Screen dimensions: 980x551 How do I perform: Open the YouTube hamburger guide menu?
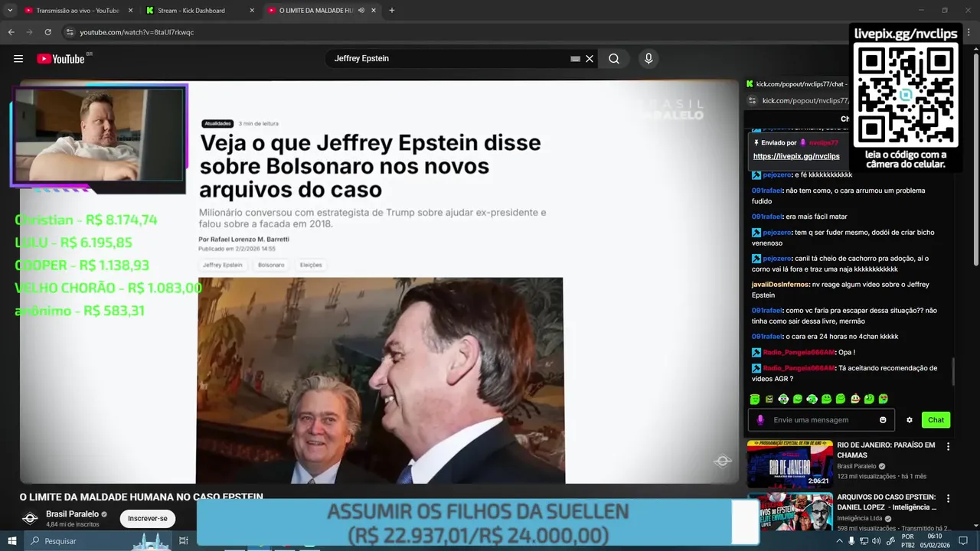point(18,59)
